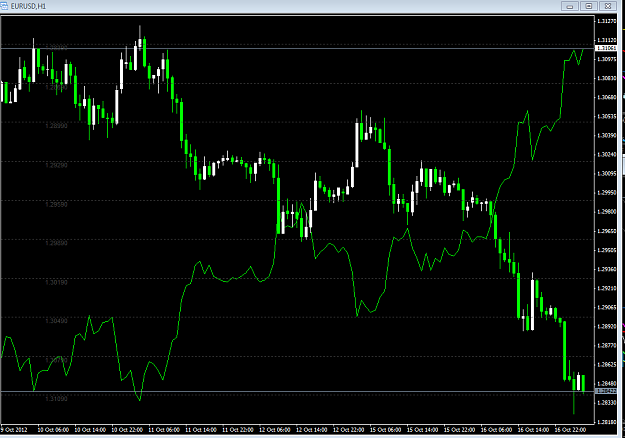Click the 1.29210 price scale value

[606, 288]
